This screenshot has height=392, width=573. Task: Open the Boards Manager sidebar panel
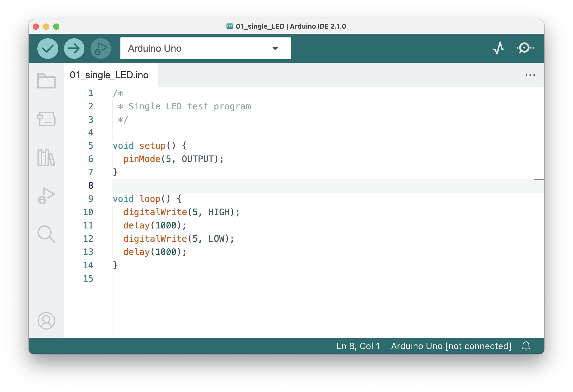[x=46, y=119]
